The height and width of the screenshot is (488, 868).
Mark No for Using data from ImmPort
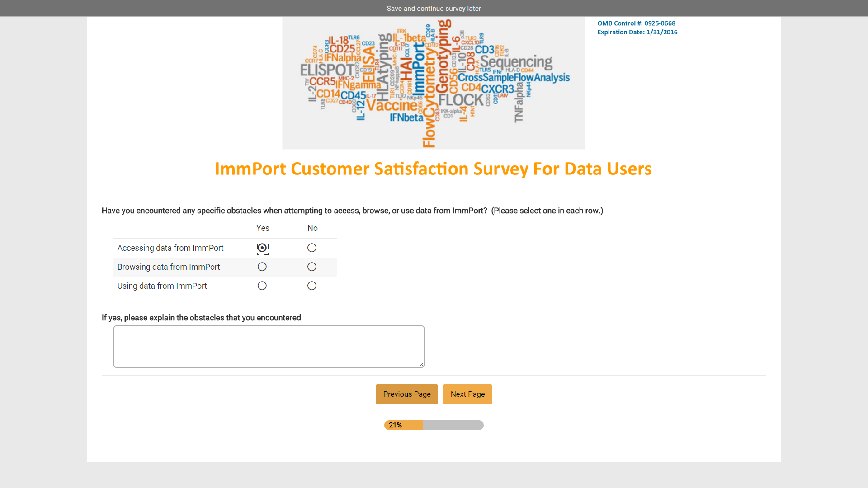(x=312, y=286)
